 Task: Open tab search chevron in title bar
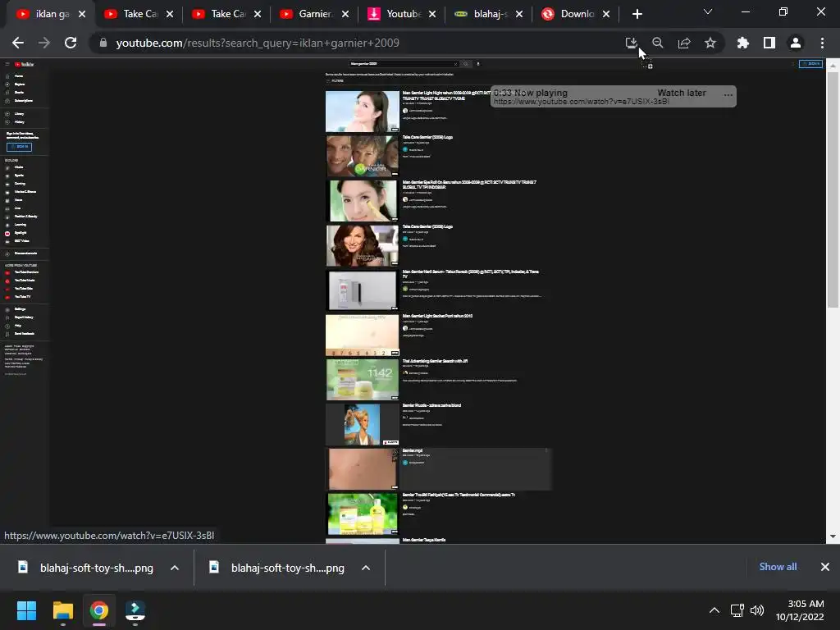coord(708,11)
